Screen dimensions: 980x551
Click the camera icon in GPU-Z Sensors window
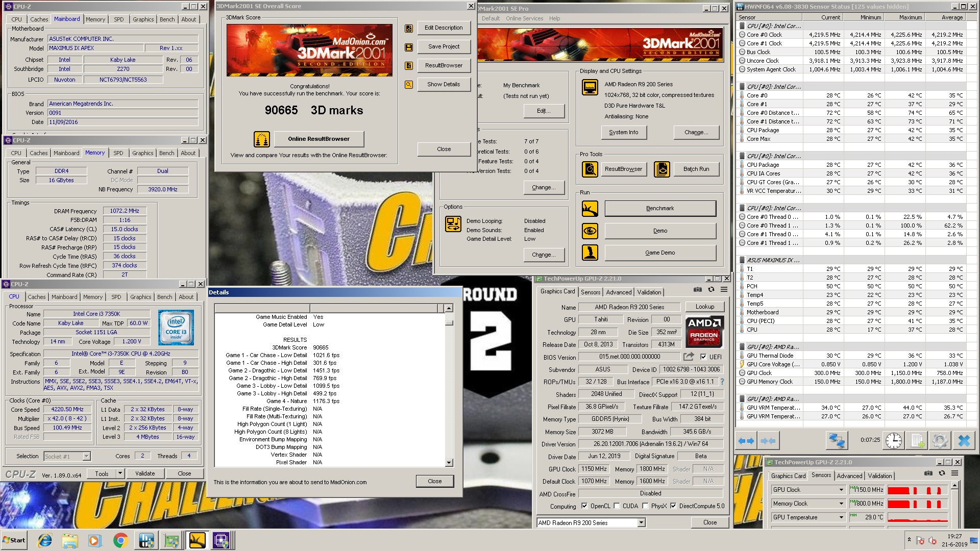click(928, 473)
